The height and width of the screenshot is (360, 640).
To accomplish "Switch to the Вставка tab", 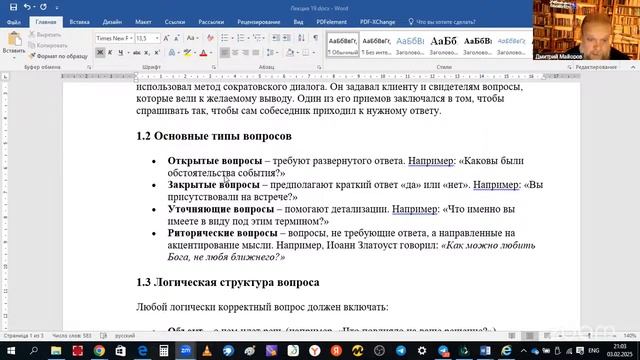I will [x=79, y=22].
